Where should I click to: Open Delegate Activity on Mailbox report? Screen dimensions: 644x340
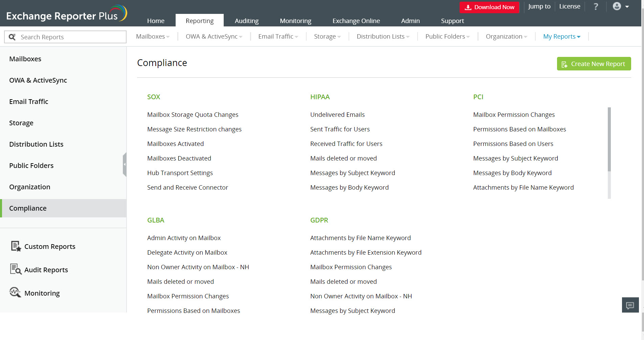187,252
